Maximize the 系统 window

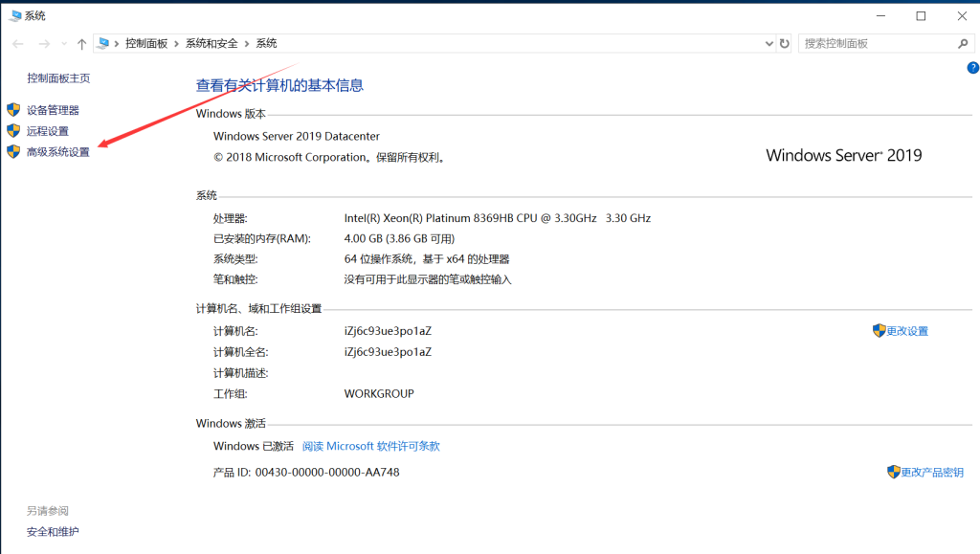(921, 15)
